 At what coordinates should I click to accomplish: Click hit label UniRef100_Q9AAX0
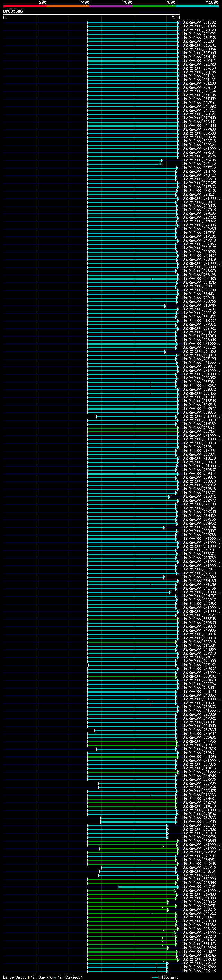tap(199, 902)
